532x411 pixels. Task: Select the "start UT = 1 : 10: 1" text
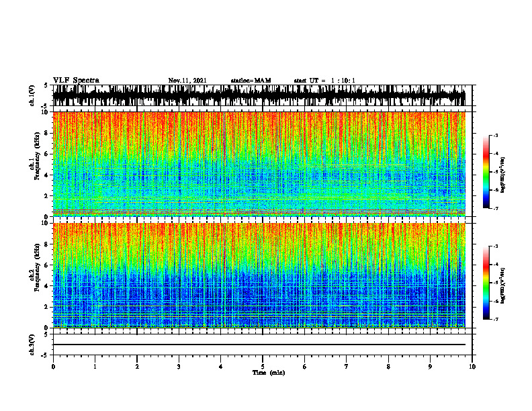[324, 81]
